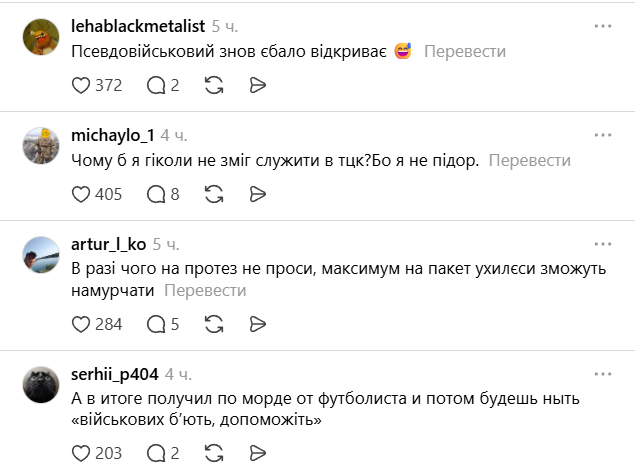The image size is (635, 473).
Task: Repost michaylo_1's comment
Action: (213, 193)
